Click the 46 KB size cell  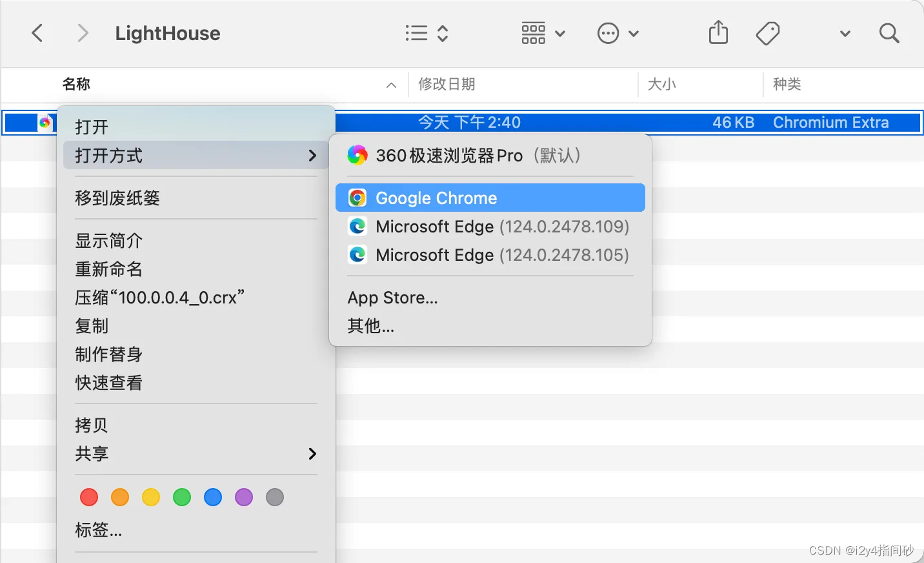click(x=733, y=122)
